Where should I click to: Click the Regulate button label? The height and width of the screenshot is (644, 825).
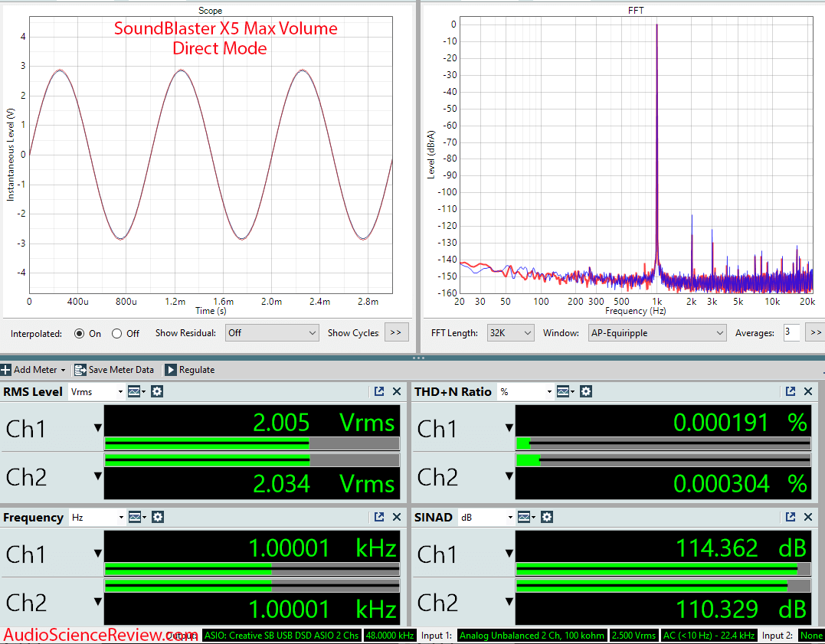click(x=197, y=370)
